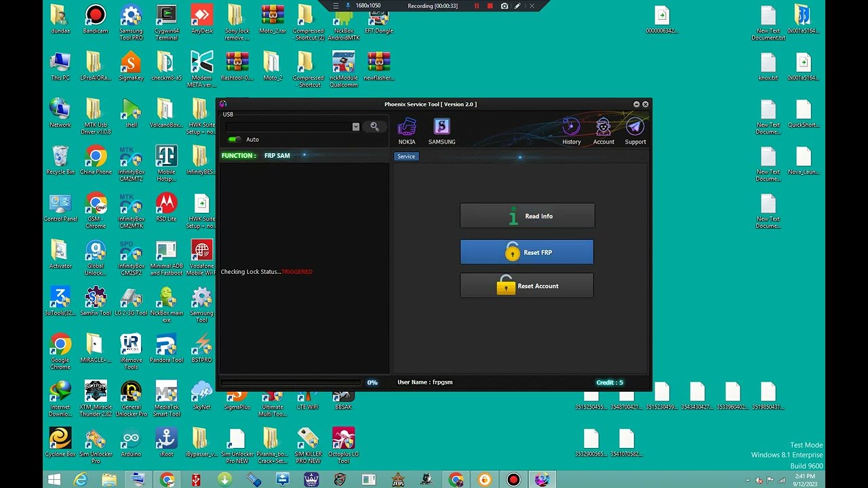Open File Explorer from taskbar
The height and width of the screenshot is (488, 868).
(x=108, y=480)
